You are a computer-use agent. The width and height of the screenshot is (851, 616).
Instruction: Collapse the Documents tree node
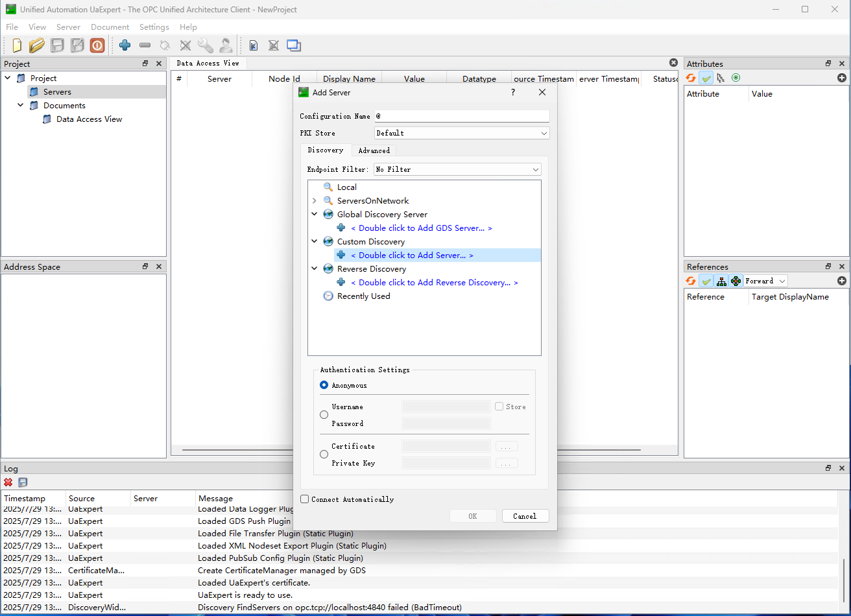[x=21, y=106]
